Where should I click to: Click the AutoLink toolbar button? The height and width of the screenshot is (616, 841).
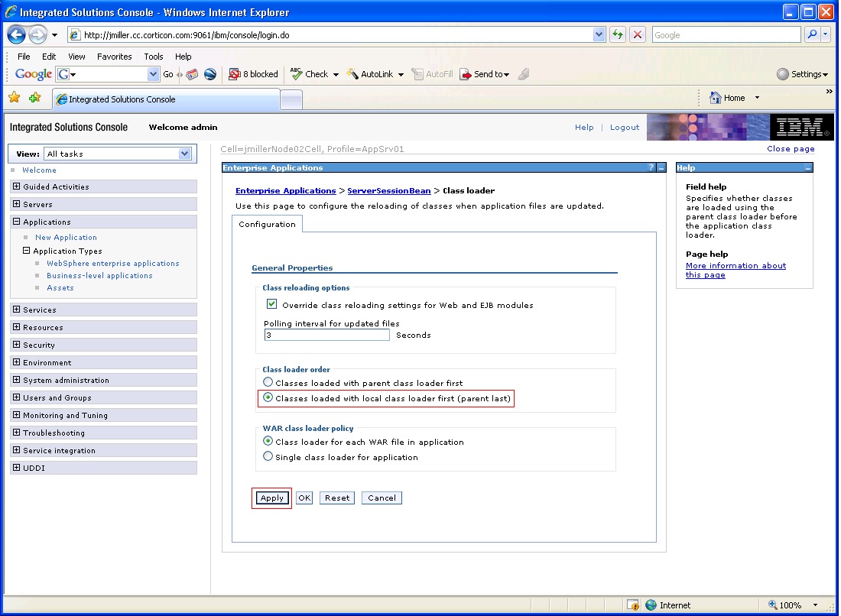[375, 74]
